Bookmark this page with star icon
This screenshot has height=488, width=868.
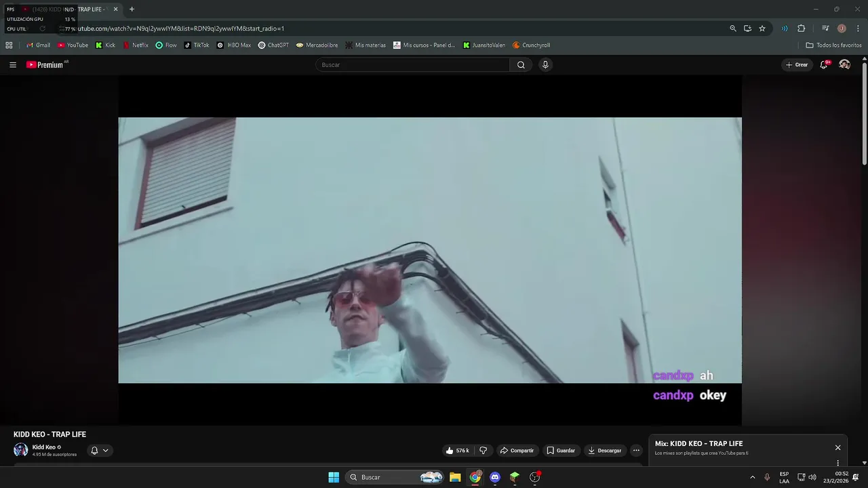click(762, 28)
